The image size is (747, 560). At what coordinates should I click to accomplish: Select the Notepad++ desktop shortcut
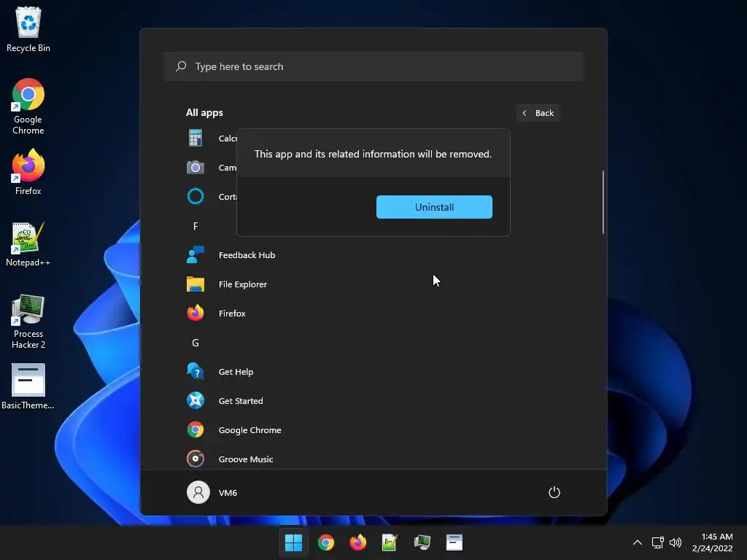(x=28, y=244)
